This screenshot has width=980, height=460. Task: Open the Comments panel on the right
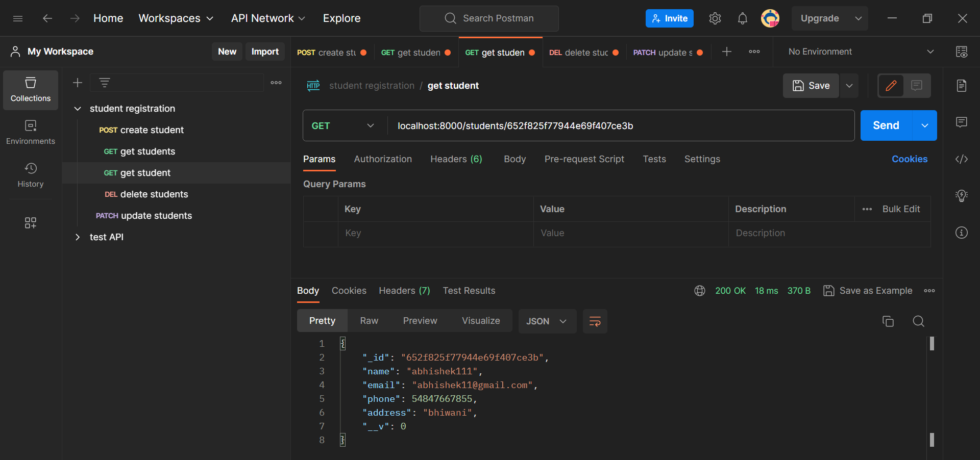click(962, 122)
